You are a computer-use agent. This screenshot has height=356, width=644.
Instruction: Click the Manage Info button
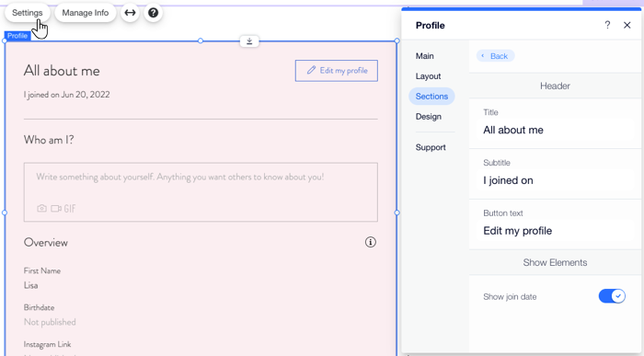point(86,13)
